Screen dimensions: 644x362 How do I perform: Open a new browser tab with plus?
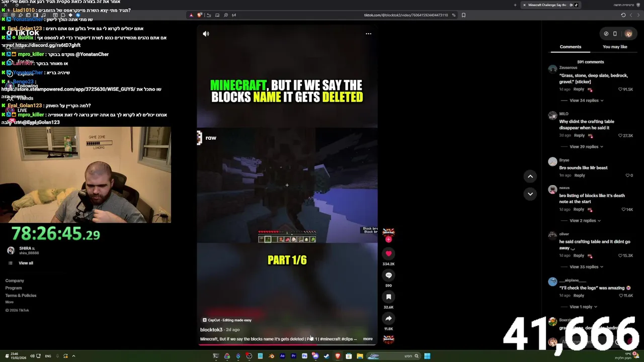point(515,5)
